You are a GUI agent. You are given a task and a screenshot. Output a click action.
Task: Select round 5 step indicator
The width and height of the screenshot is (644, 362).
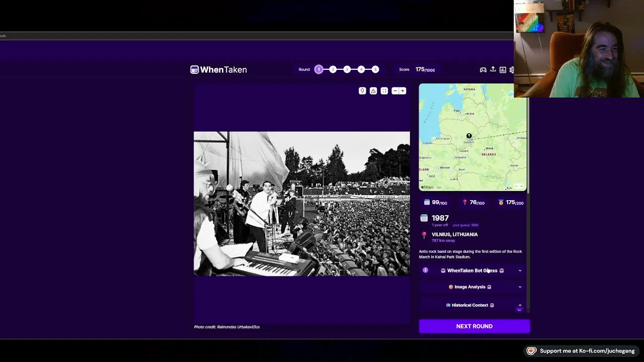375,69
